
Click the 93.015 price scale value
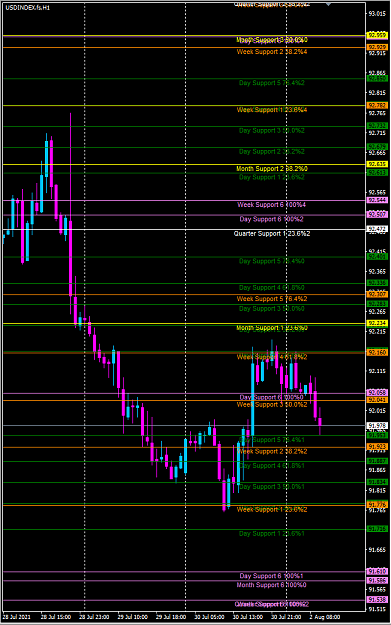click(377, 14)
